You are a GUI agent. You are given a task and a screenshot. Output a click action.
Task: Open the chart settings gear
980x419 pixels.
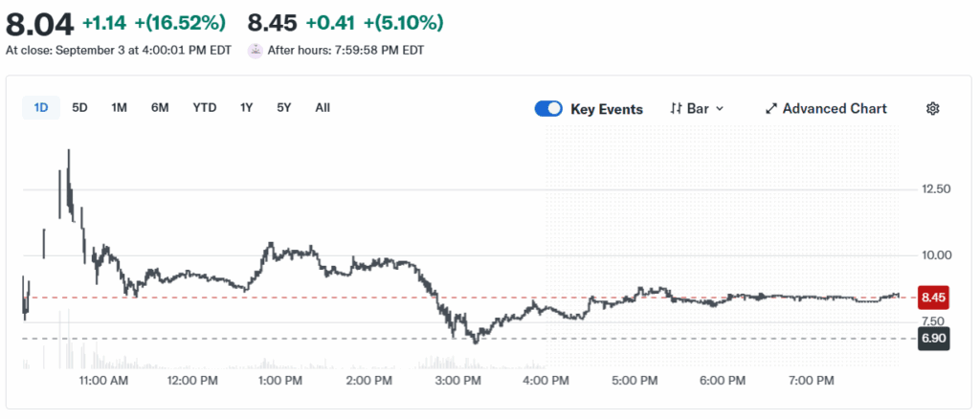click(932, 109)
